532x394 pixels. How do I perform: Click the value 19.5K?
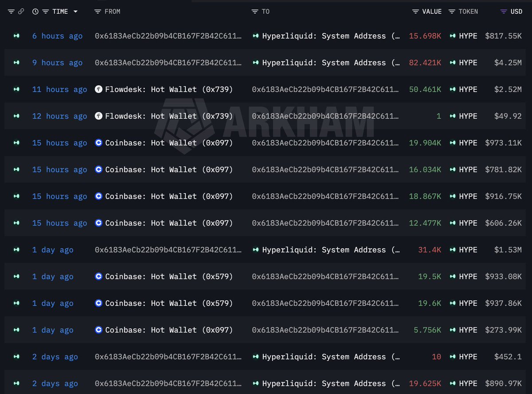(x=430, y=277)
